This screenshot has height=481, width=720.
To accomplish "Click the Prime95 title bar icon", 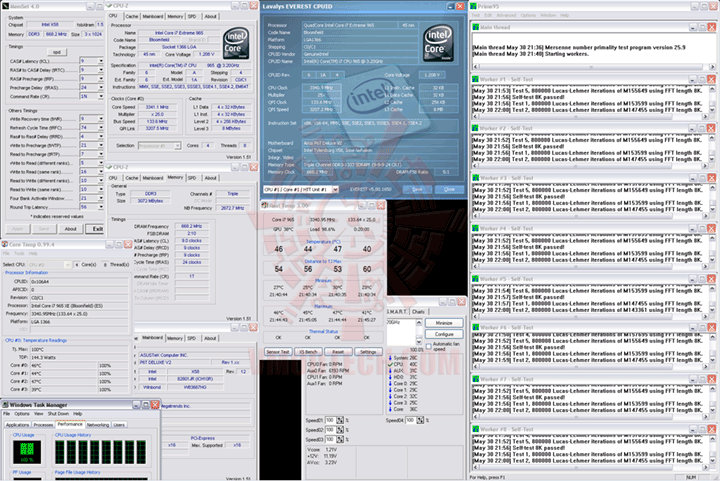I will (473, 6).
